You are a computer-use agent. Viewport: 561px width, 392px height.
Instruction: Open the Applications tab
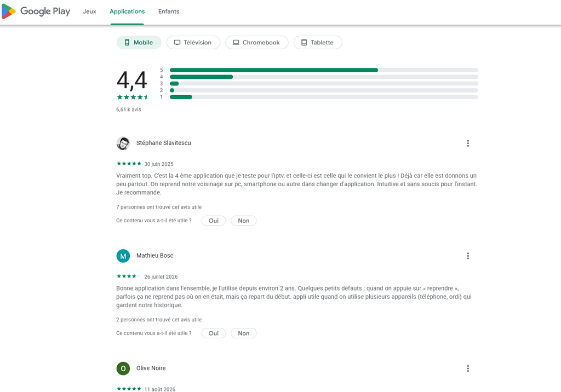pos(127,11)
